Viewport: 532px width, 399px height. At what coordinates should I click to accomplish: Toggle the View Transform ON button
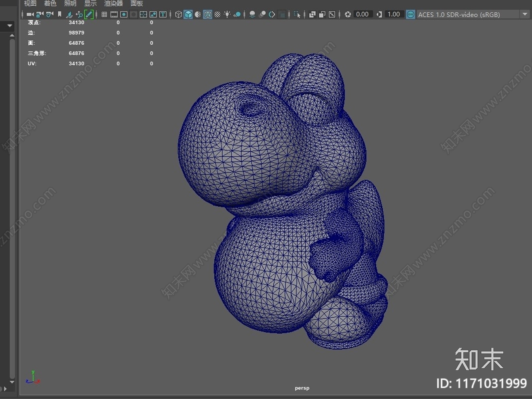410,14
